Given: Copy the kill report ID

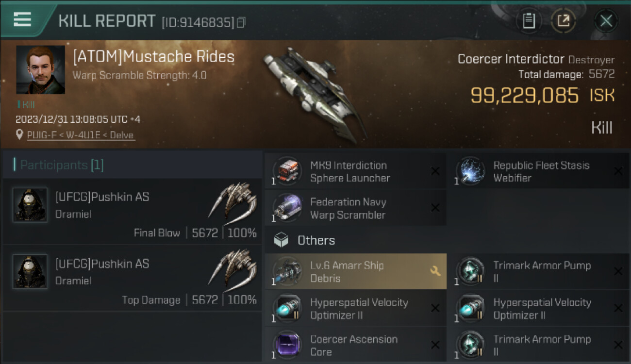Looking at the screenshot, I should tap(241, 22).
